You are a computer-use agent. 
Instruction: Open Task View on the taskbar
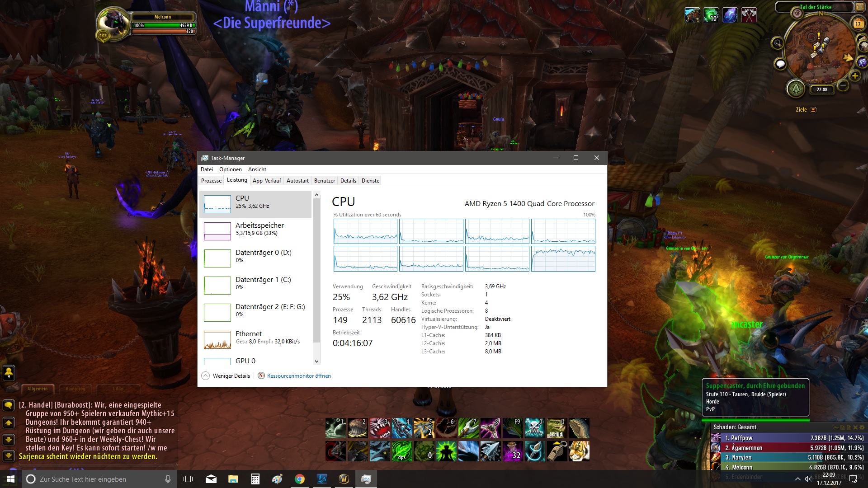click(188, 479)
